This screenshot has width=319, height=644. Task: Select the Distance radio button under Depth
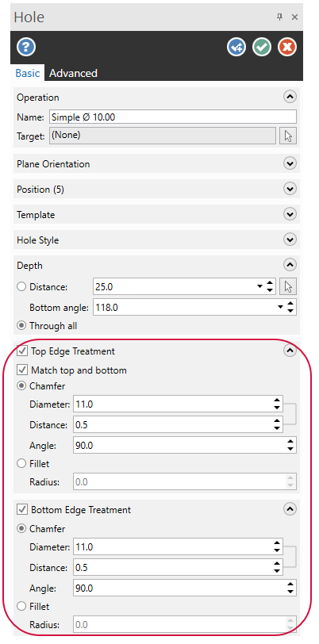21,287
